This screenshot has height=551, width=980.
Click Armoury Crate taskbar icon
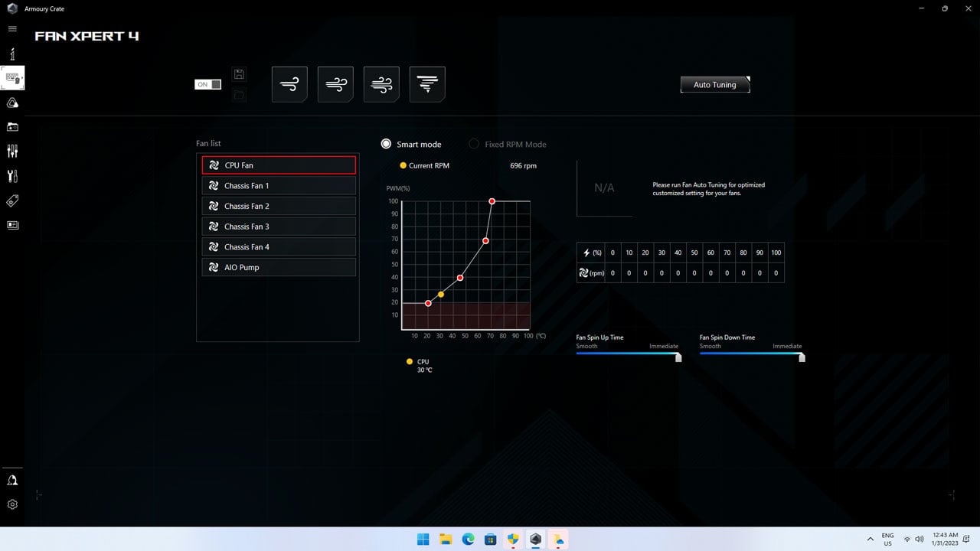tap(536, 539)
